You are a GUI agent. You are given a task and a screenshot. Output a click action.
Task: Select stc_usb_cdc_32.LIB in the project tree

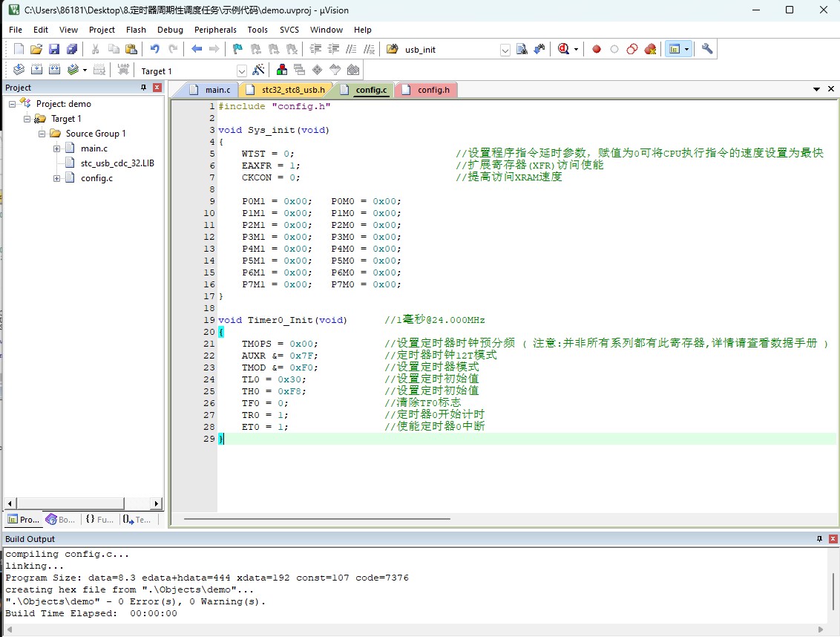point(117,163)
